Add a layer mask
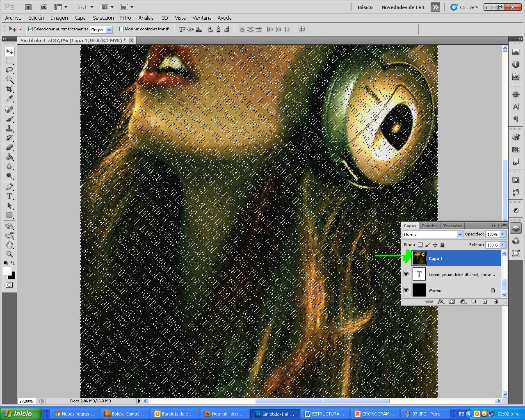525x420 pixels. tap(452, 301)
